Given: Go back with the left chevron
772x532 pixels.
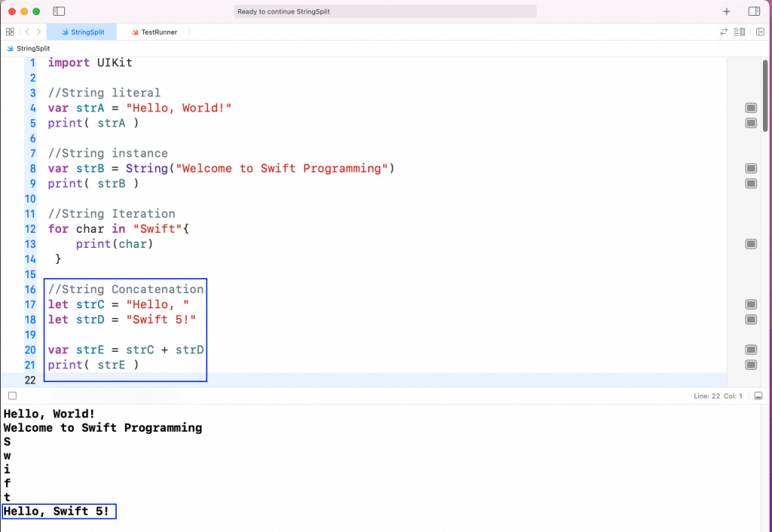Looking at the screenshot, I should pos(27,32).
